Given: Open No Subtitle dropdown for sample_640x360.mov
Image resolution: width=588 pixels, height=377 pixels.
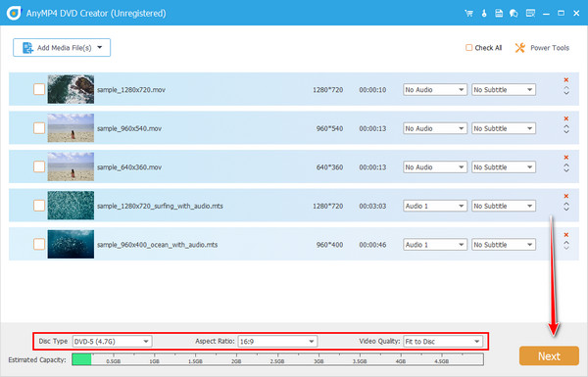Looking at the screenshot, I should 504,167.
